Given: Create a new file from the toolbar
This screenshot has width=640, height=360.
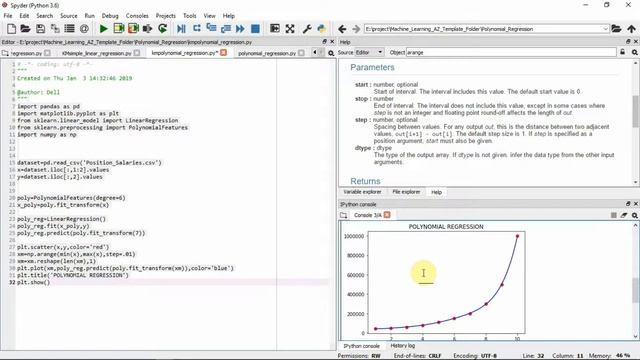Looking at the screenshot, I should pos(11,29).
